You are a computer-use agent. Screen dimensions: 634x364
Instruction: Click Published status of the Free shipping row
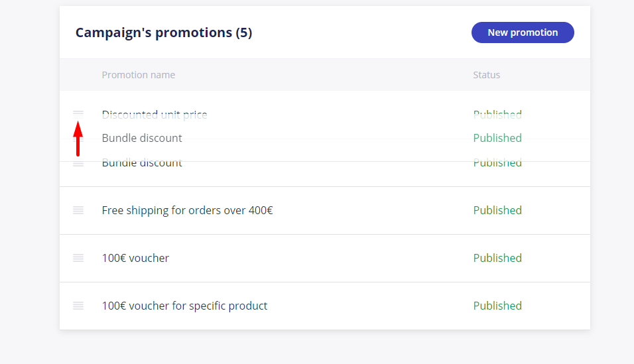pos(497,210)
